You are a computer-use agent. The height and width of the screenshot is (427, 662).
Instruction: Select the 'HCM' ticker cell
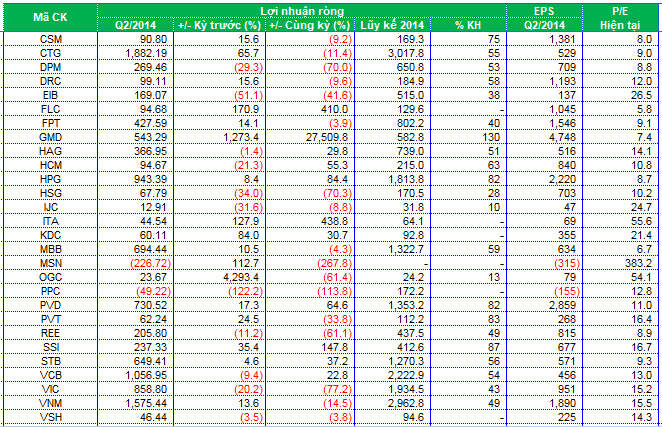pyautogui.click(x=50, y=165)
